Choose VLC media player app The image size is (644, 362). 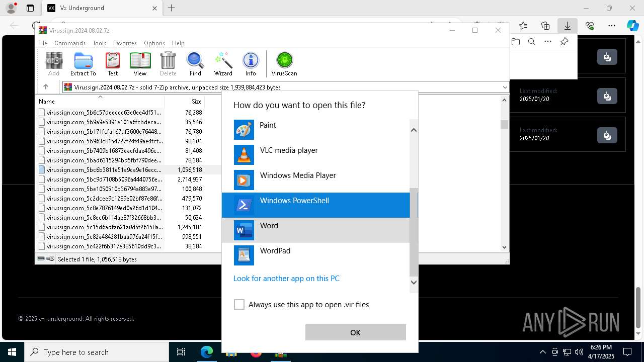(x=316, y=155)
